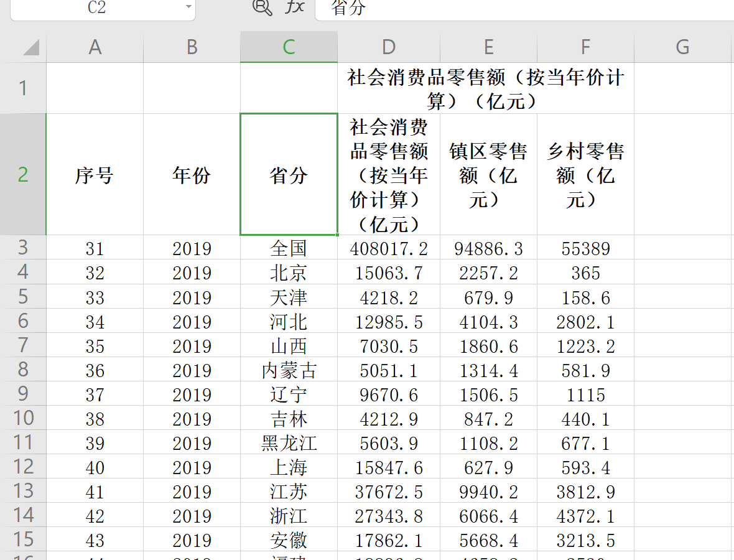Click the empty cell G3
The height and width of the screenshot is (560, 734).
[x=682, y=248]
